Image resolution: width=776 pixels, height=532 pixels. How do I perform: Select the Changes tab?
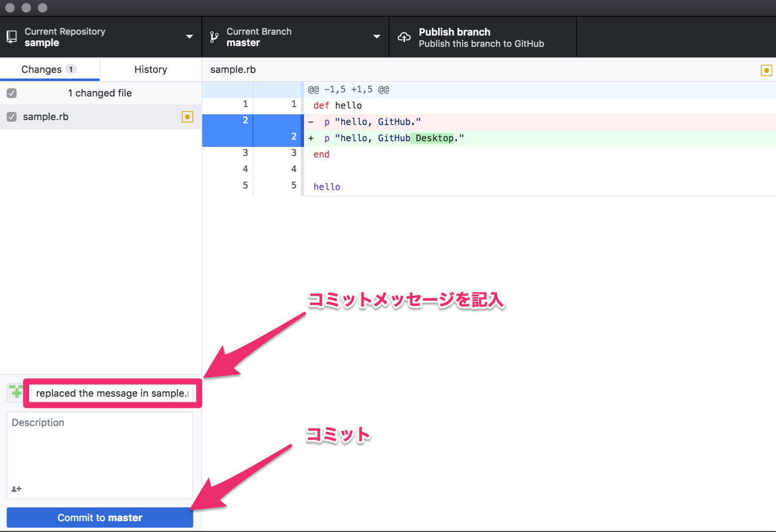49,69
